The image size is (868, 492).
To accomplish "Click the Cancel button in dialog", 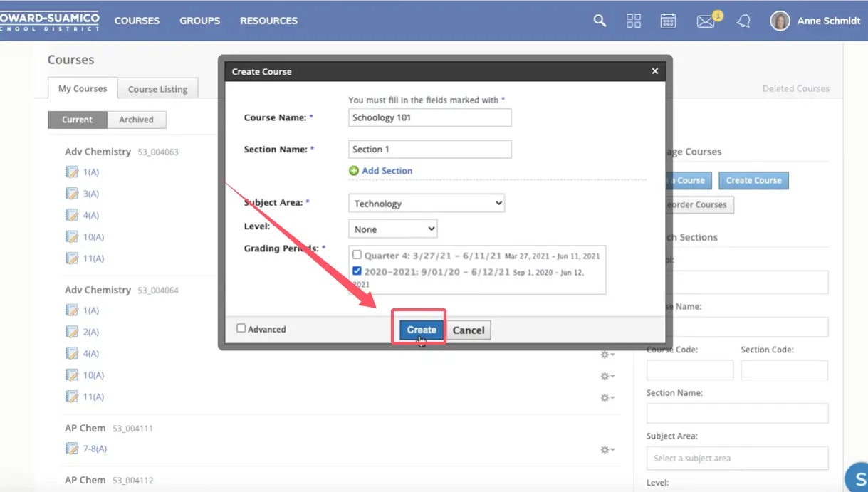I will tap(469, 330).
